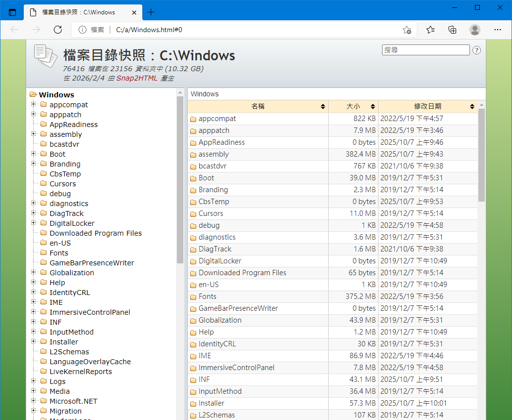512x420 pixels.
Task: Open the browser settings ellipsis menu
Action: pyautogui.click(x=498, y=30)
